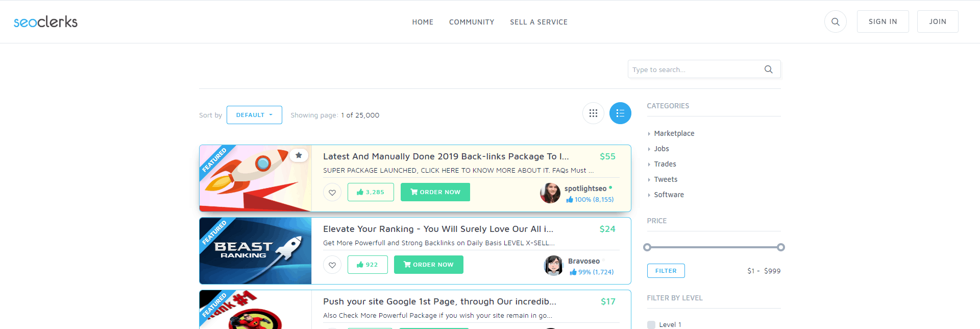Open the spotlightseo seller profile link
This screenshot has width=980, height=329.
[x=585, y=189]
